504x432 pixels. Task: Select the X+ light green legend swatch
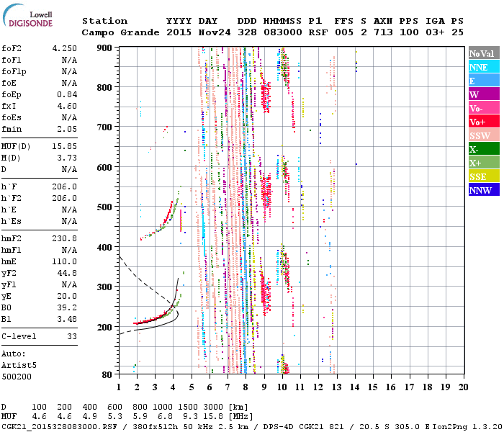[484, 162]
